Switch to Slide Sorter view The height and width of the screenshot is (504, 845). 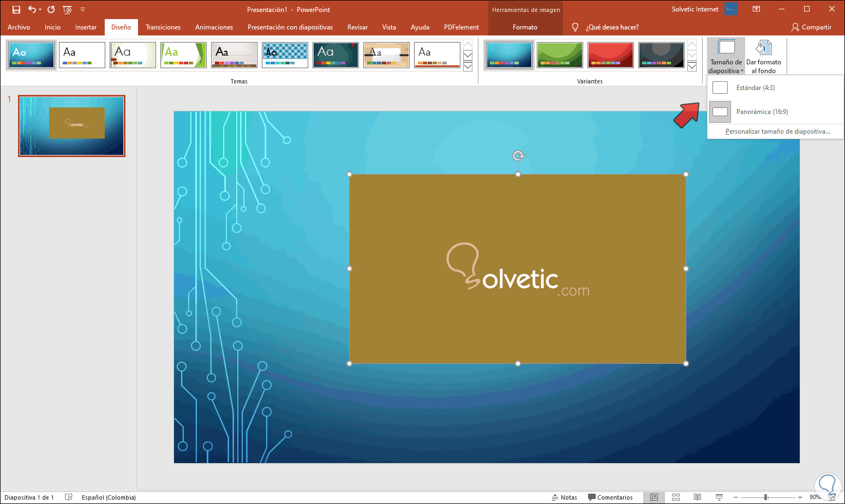(x=676, y=497)
